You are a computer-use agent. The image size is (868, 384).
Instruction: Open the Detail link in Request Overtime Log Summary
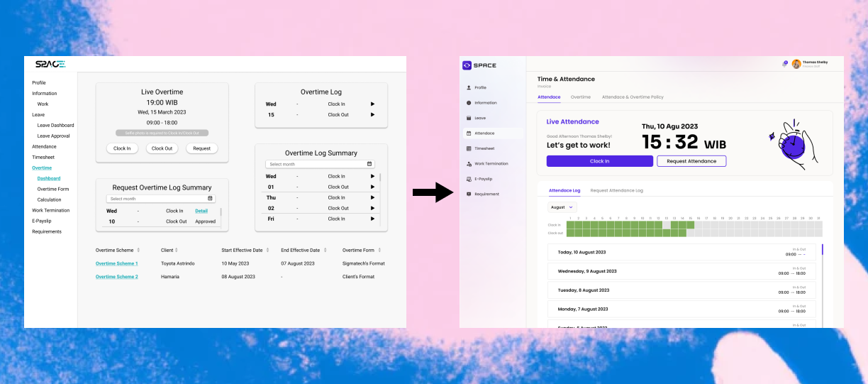point(201,211)
